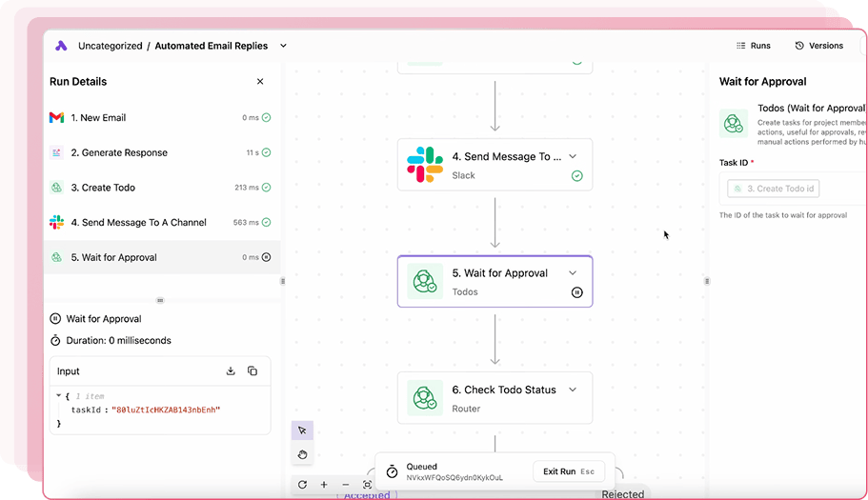This screenshot has width=868, height=500.
Task: Click the taskId value string
Action: [166, 410]
